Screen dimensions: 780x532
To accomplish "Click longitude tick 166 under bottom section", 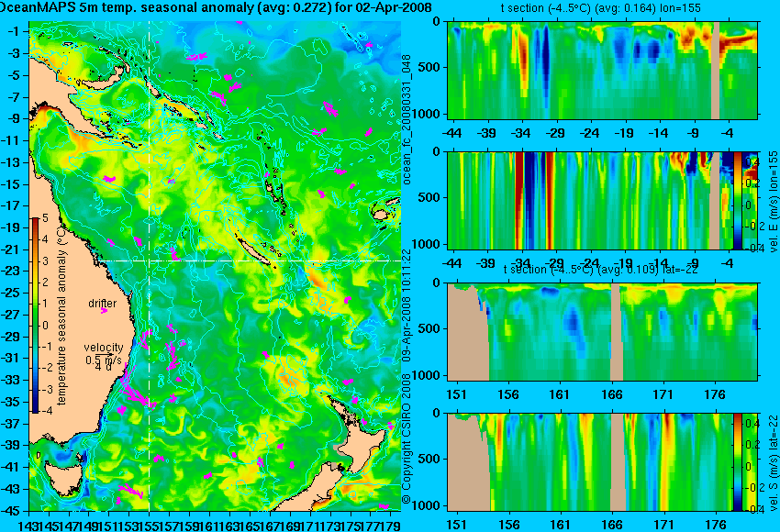I will pos(612,525).
